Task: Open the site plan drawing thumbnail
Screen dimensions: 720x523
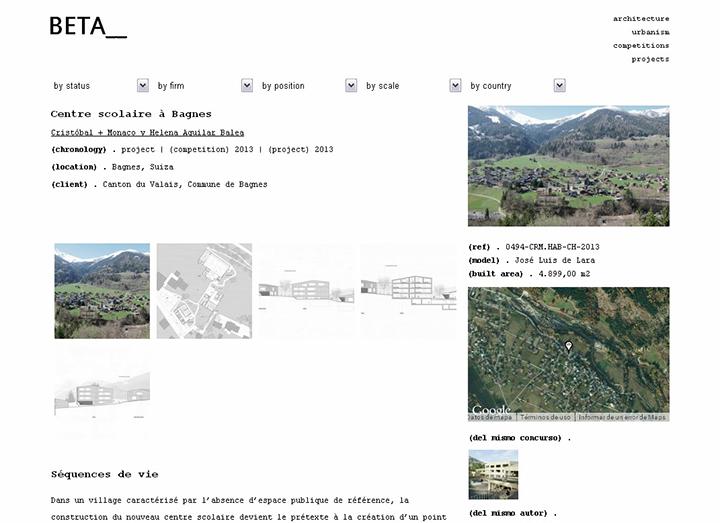Action: [x=204, y=291]
